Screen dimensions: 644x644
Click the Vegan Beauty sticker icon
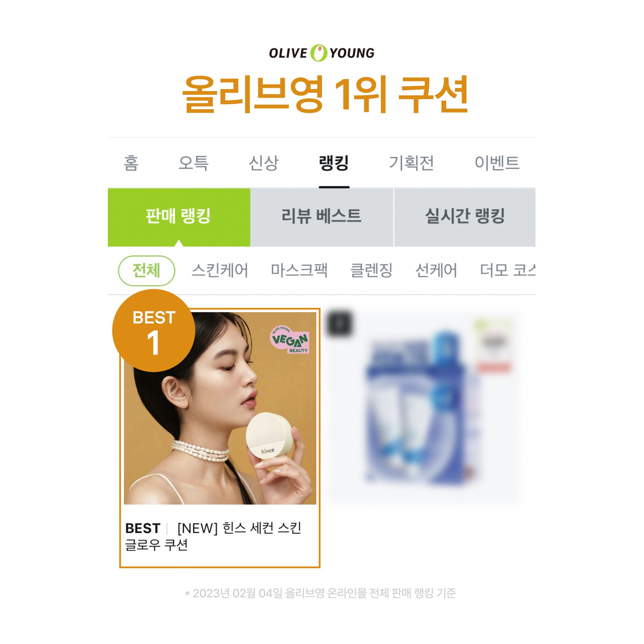click(289, 340)
